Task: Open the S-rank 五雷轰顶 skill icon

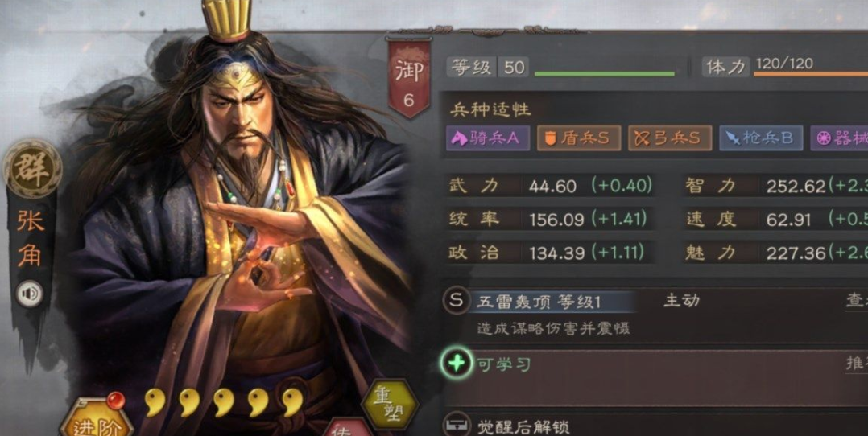Action: pyautogui.click(x=457, y=301)
